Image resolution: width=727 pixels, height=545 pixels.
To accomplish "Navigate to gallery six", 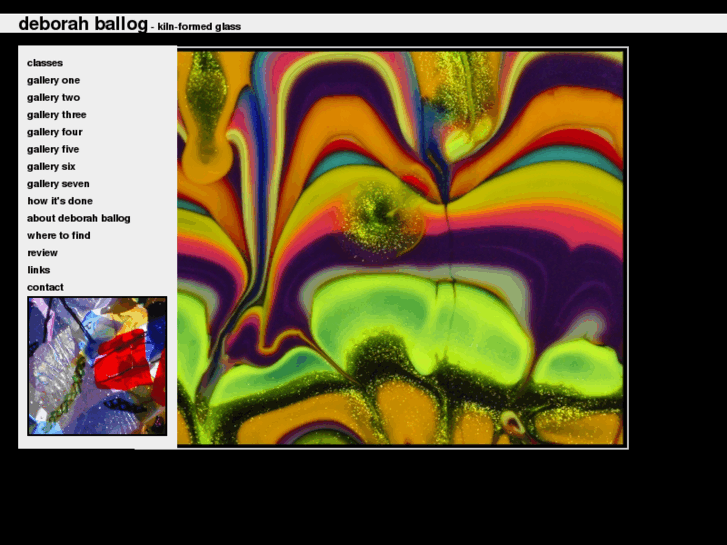I will pos(51,167).
